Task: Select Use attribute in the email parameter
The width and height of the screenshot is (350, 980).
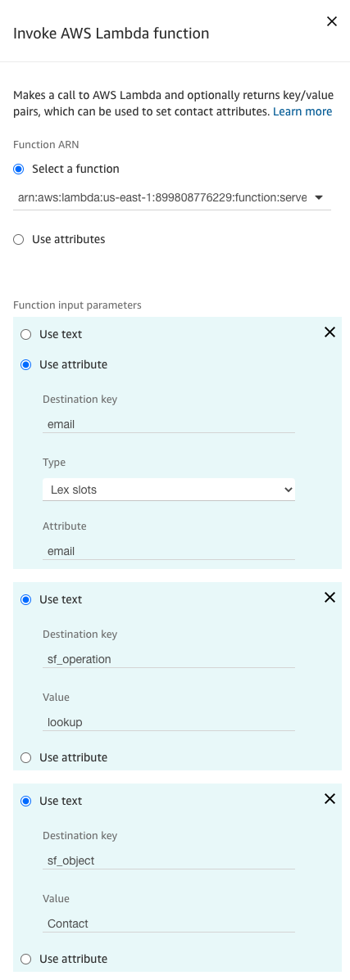Action: click(25, 365)
